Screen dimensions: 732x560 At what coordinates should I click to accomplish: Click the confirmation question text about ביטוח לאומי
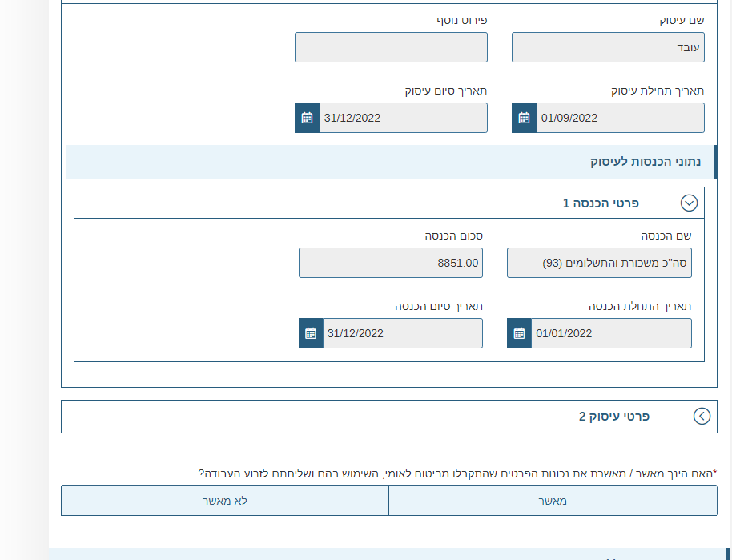458,473
